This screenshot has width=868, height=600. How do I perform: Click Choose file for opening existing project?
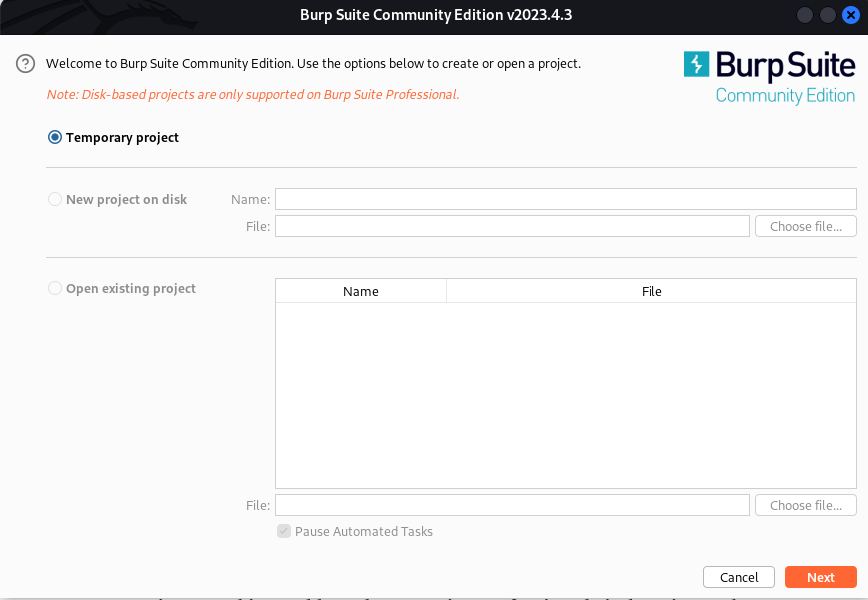[805, 505]
